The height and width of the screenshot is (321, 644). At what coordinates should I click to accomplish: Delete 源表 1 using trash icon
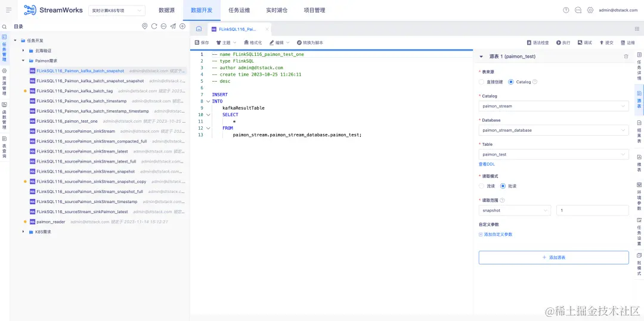click(x=626, y=57)
